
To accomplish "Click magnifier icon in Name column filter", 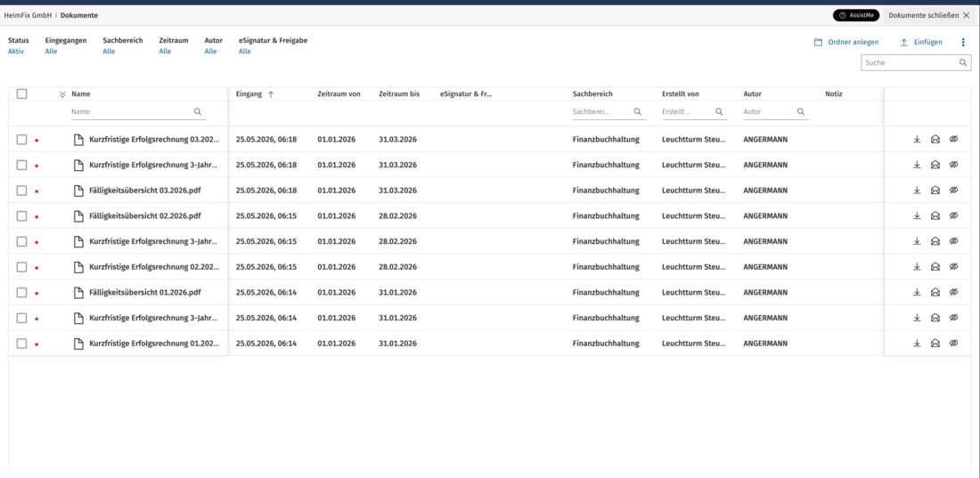I will (198, 112).
